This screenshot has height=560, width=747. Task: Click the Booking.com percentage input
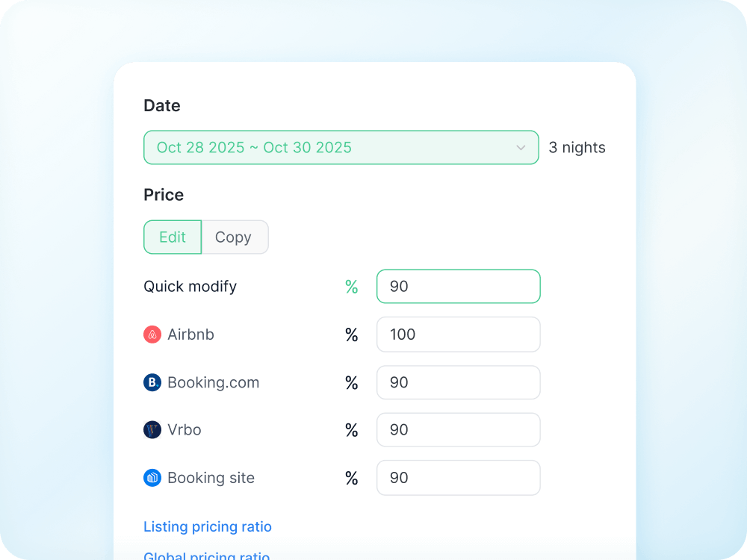(x=458, y=382)
